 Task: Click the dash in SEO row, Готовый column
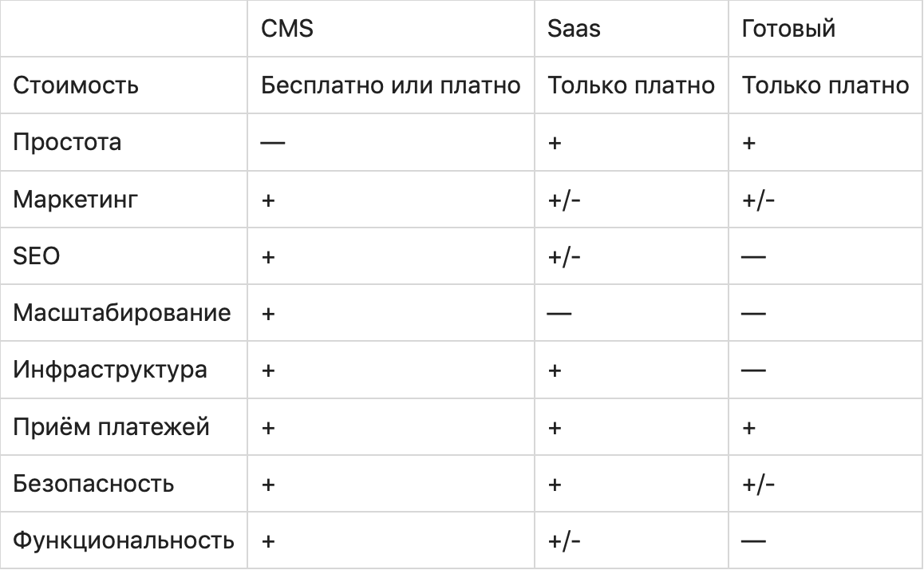(754, 257)
